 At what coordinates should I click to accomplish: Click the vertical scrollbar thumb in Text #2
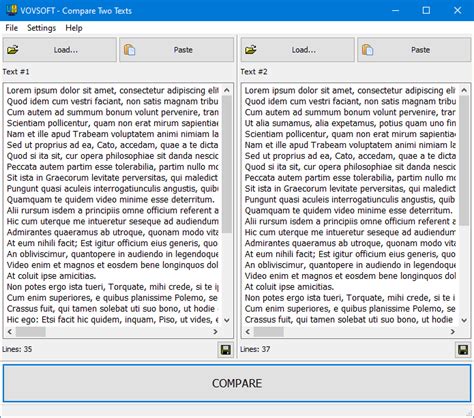(464, 161)
